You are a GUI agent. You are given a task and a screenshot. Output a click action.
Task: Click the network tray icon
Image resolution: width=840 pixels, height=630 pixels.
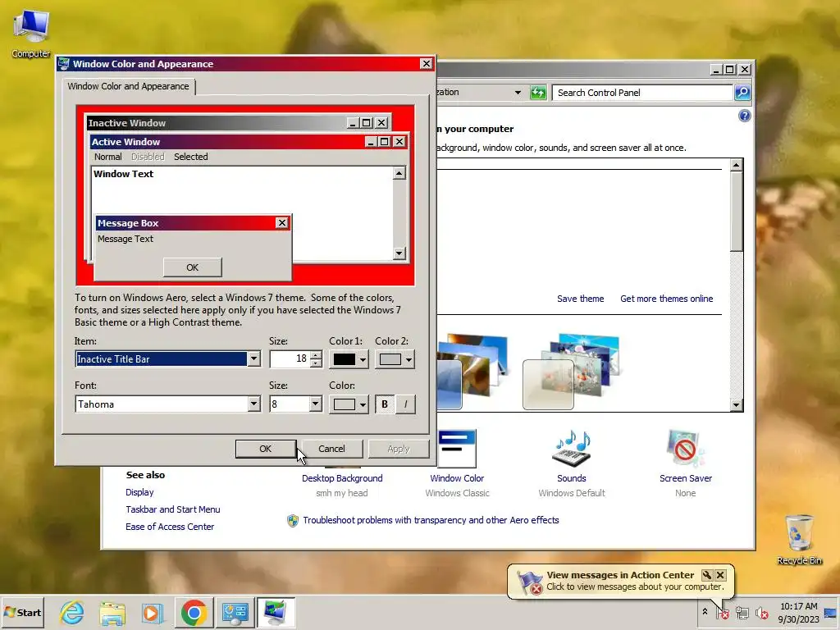[742, 612]
